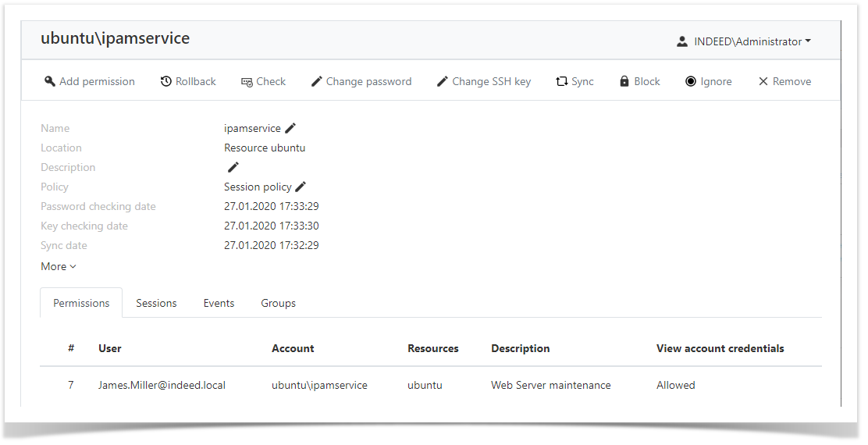Click the User column header
The height and width of the screenshot is (445, 868).
(110, 348)
